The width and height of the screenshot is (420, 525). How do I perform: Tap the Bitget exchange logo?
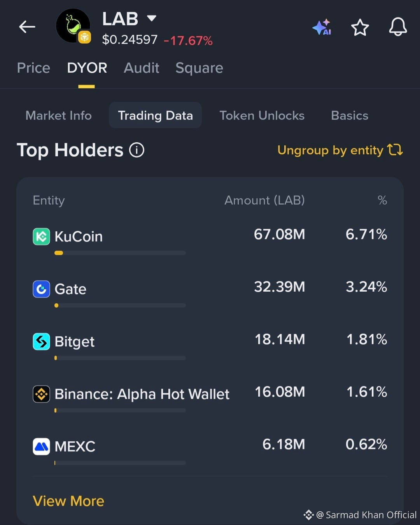click(x=41, y=341)
